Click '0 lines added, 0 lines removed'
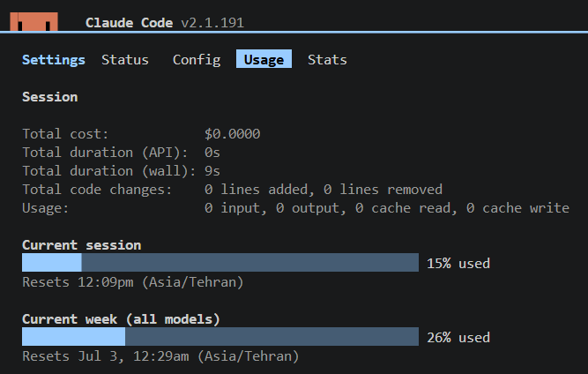588x374 pixels. click(324, 190)
